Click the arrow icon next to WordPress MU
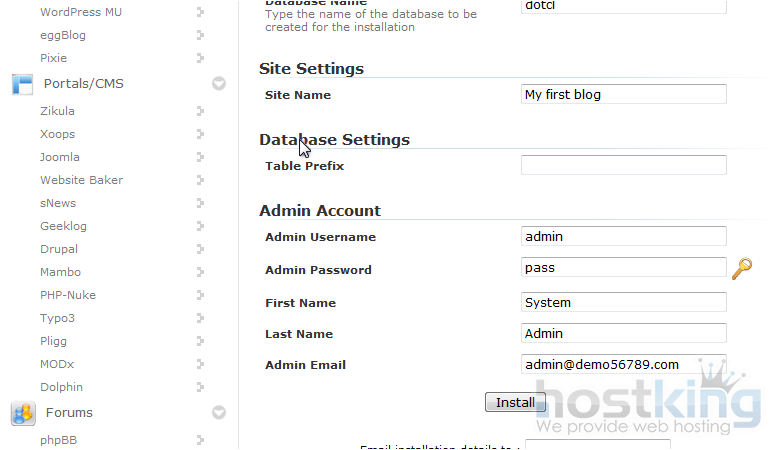The height and width of the screenshot is (450, 776). point(201,12)
